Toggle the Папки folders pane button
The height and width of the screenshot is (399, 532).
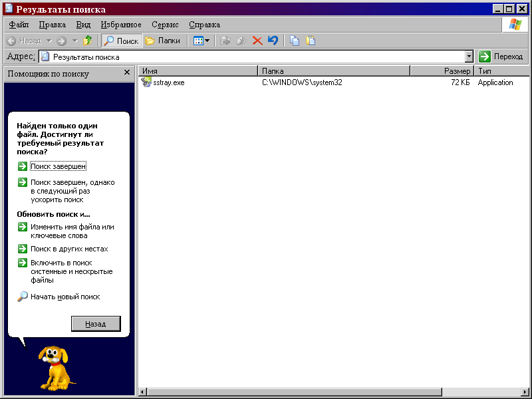(x=163, y=41)
